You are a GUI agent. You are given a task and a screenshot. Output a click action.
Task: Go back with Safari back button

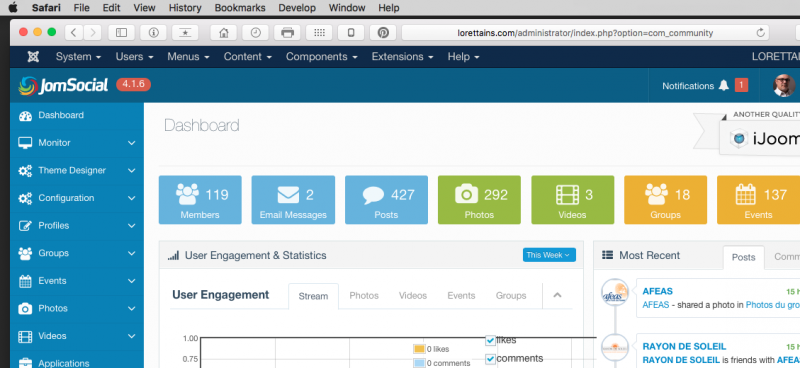click(73, 33)
